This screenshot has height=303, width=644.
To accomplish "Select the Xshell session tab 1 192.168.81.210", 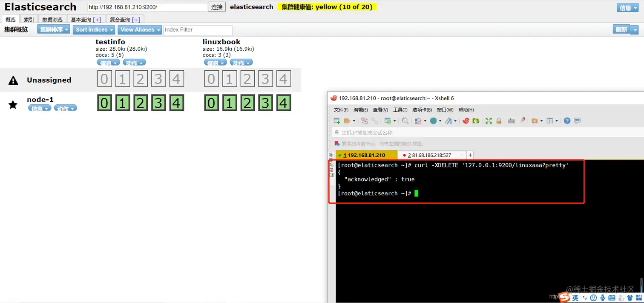I will click(366, 155).
